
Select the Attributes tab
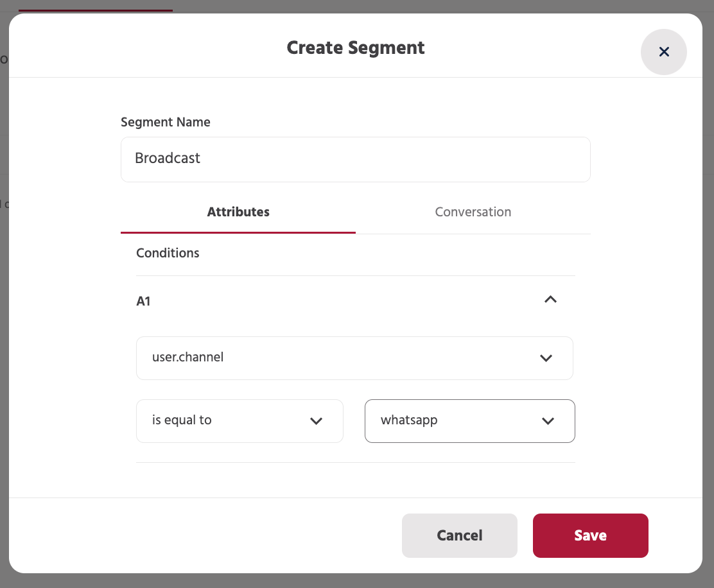238,212
